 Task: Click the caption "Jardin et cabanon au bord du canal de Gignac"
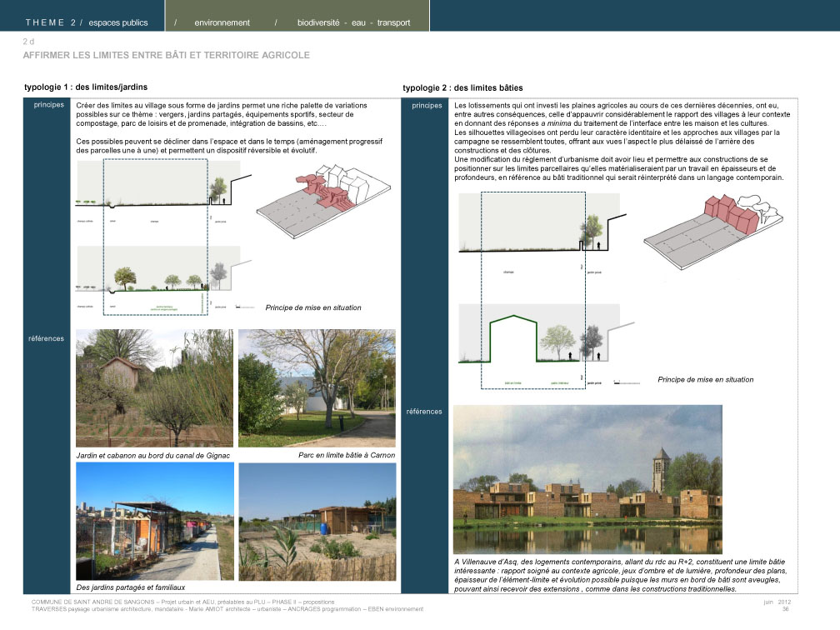click(x=153, y=455)
